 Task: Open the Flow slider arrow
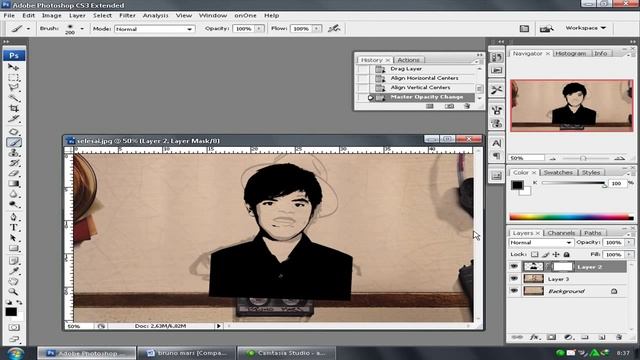point(316,29)
